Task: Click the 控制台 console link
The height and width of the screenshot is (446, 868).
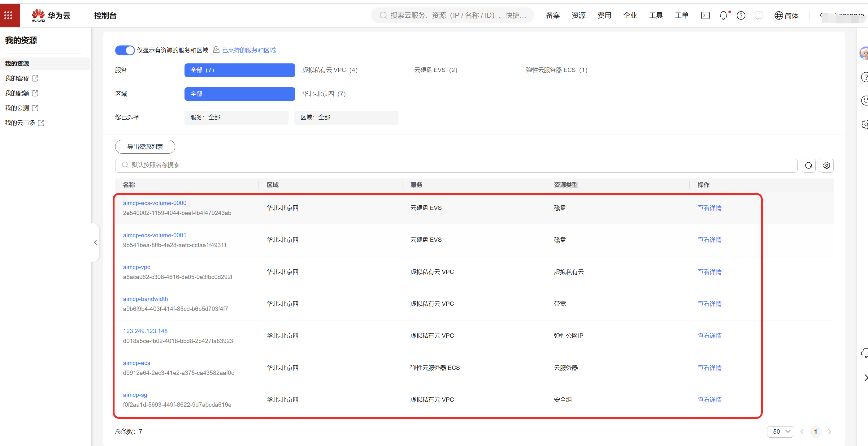Action: tap(105, 15)
